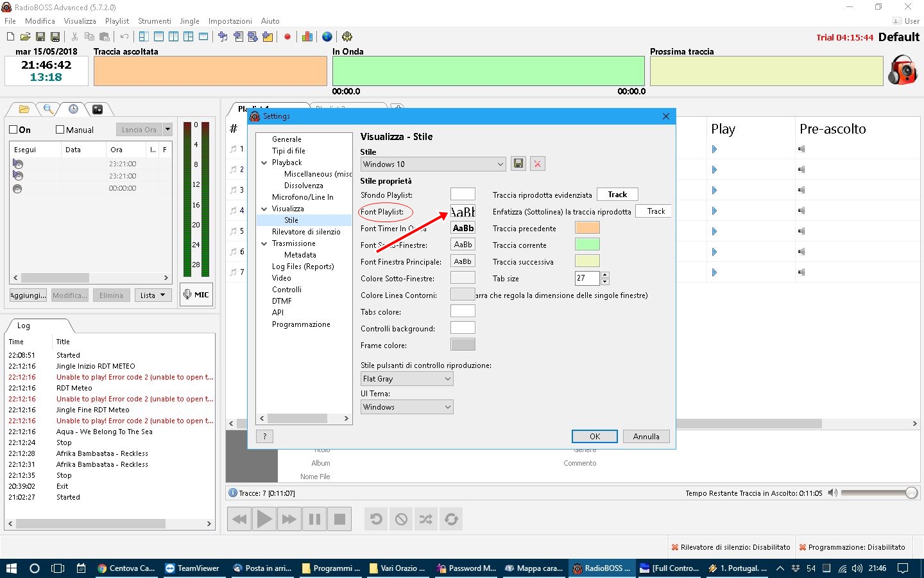Click the question mark help button

[x=264, y=436]
